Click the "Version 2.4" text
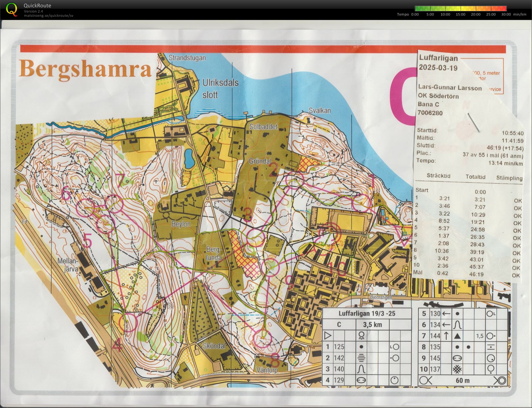The height and width of the screenshot is (408, 532). [33, 11]
